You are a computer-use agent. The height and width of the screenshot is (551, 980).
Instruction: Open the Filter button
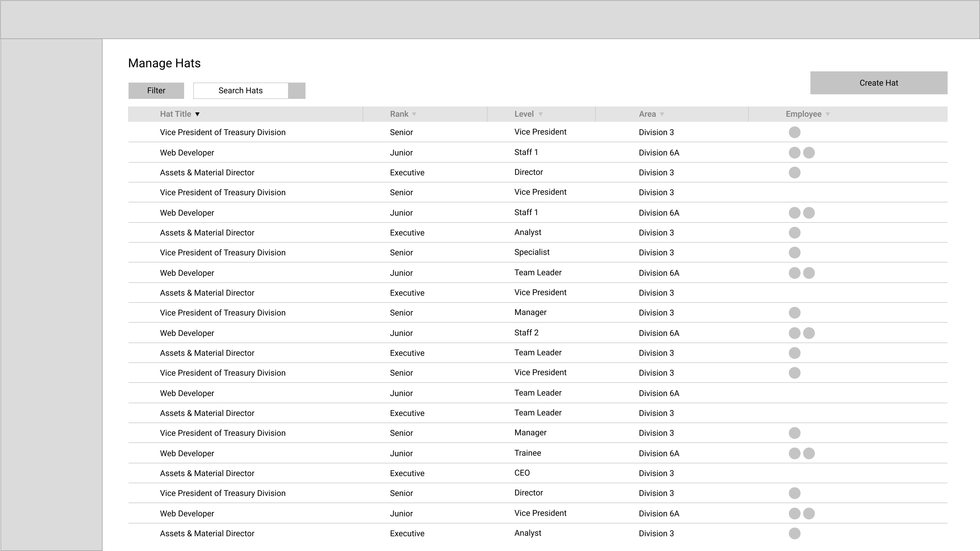tap(156, 90)
